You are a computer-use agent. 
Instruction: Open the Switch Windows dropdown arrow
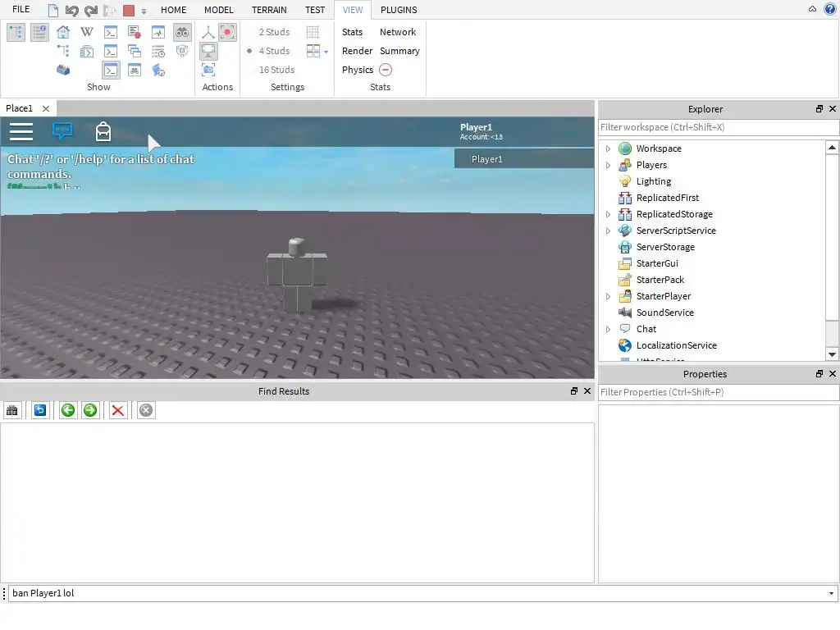326,52
